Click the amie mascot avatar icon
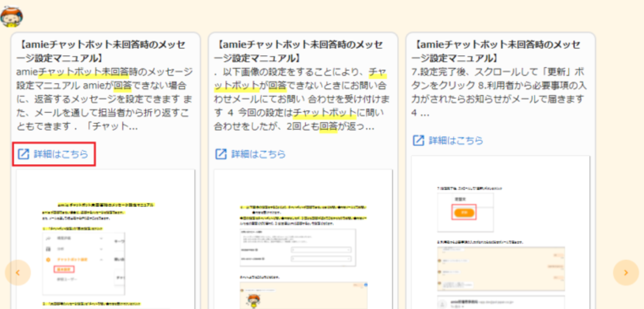This screenshot has height=309, width=644. pos(11,16)
